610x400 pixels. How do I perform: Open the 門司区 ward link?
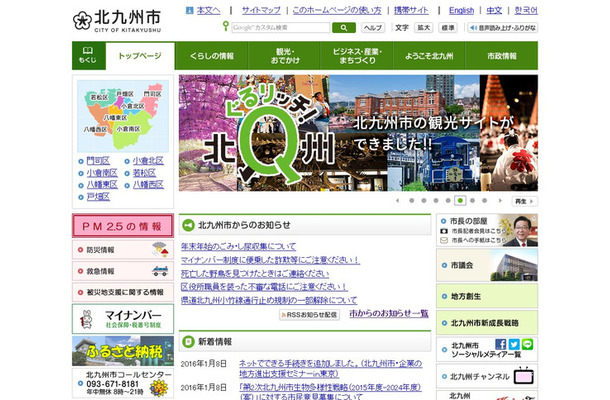[x=98, y=161]
